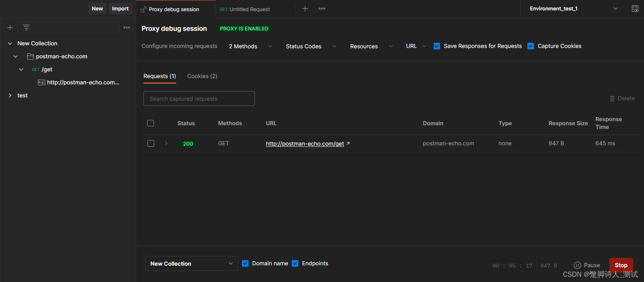Switch to the Proxy debug session tab
The width and height of the screenshot is (644, 282).
(x=175, y=9)
